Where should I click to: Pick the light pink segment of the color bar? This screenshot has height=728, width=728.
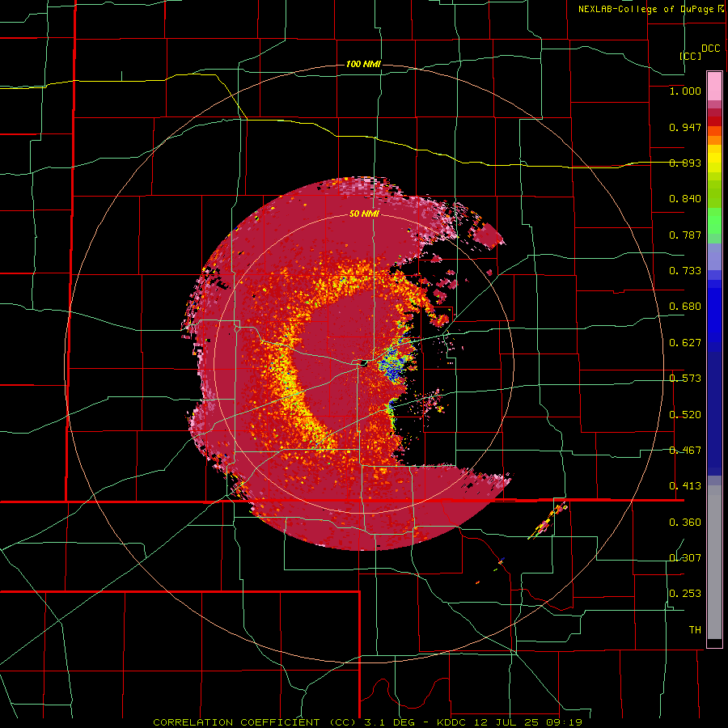tap(714, 86)
